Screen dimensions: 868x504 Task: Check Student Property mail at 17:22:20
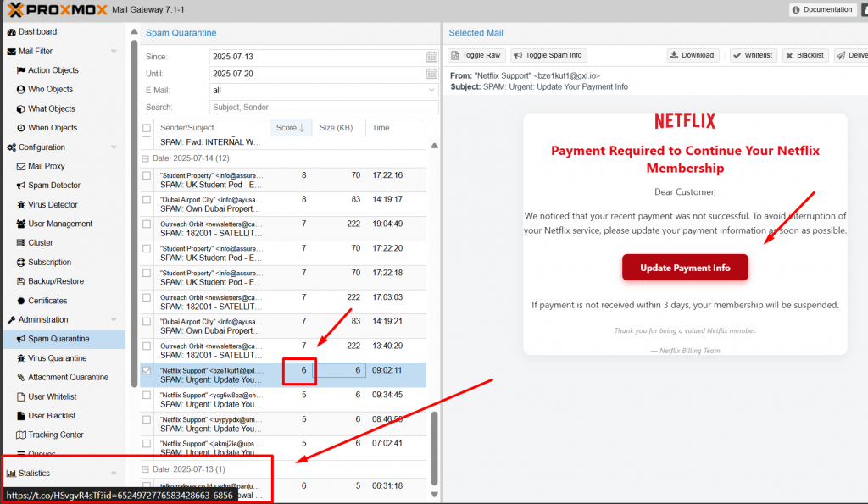[x=147, y=248]
